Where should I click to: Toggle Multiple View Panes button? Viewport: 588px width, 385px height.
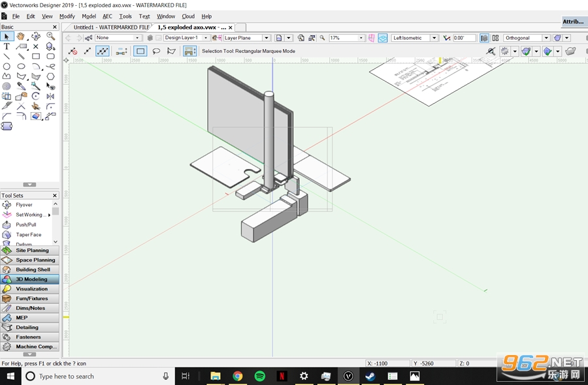495,38
